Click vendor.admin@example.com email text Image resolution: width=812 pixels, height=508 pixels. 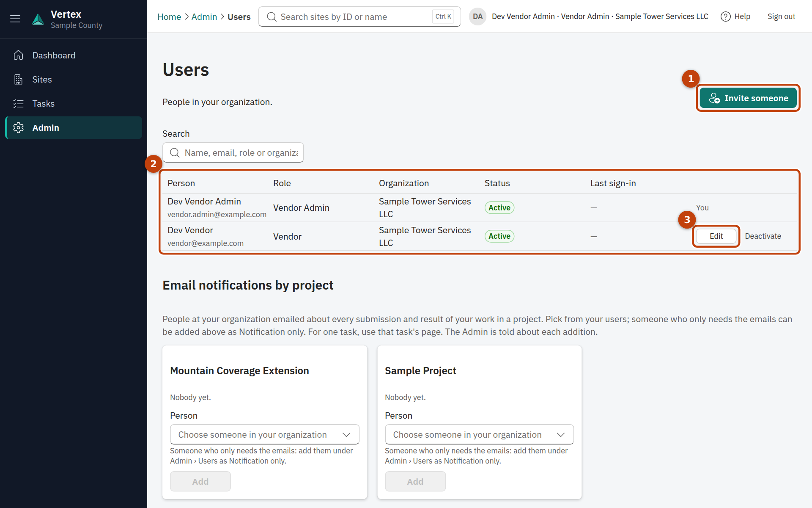pyautogui.click(x=217, y=215)
